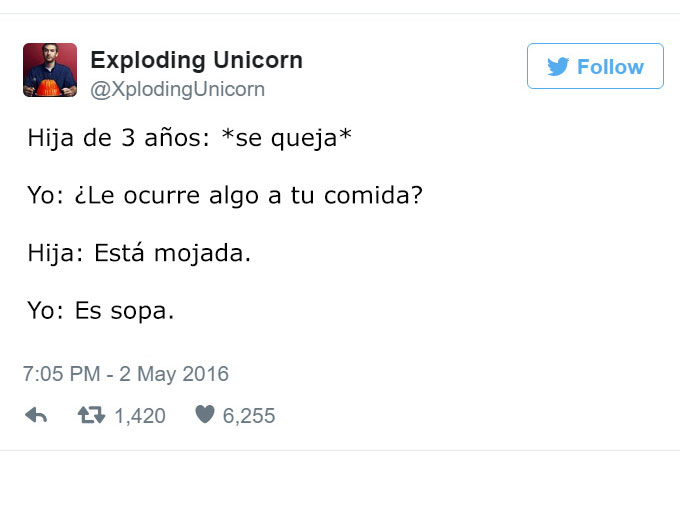Click the word 'Follow' label

click(x=610, y=67)
